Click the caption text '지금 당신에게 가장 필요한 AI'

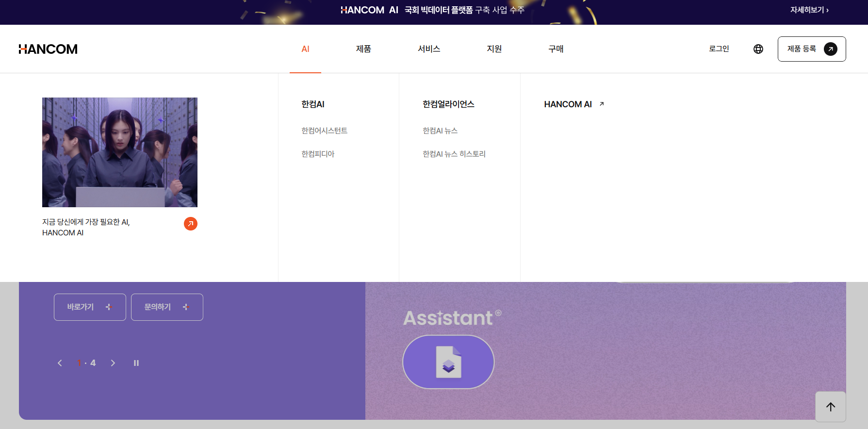point(86,222)
